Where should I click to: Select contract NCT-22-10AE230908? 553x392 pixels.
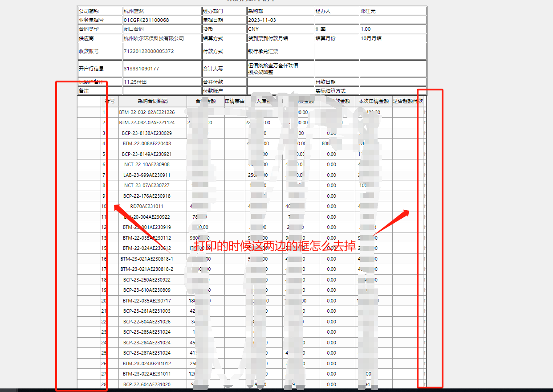tap(147, 164)
